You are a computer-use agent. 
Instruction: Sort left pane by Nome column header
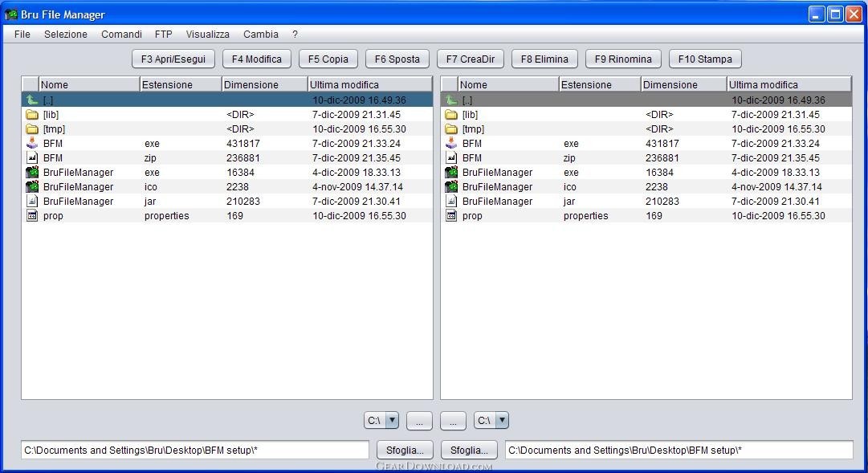pos(89,85)
